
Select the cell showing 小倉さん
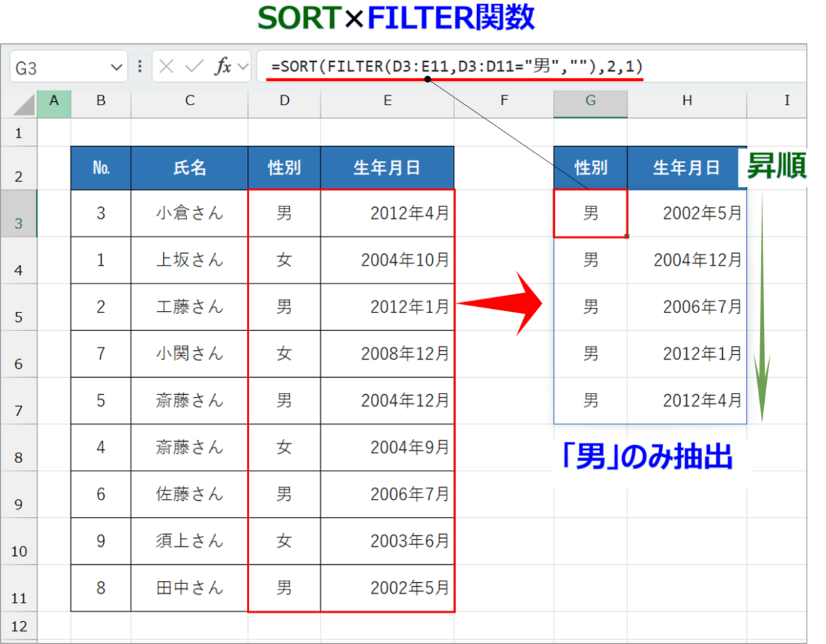click(x=189, y=213)
